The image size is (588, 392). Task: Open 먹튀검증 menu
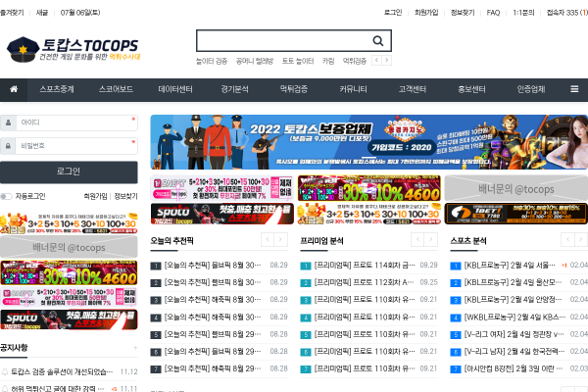coord(294,89)
